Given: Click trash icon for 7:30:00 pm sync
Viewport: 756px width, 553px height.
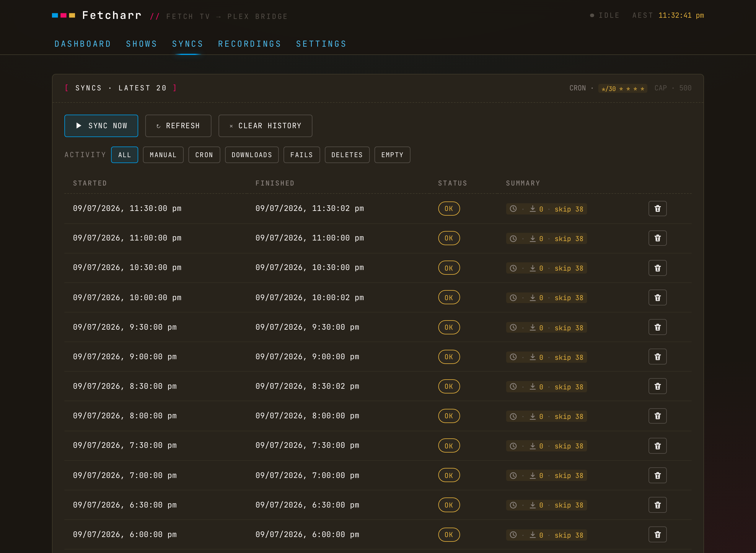Looking at the screenshot, I should [657, 445].
